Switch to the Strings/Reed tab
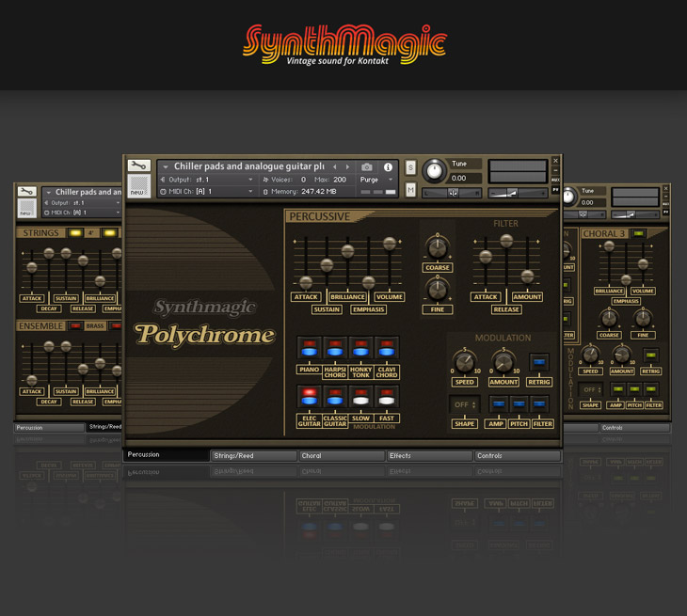The image size is (687, 616). (x=254, y=456)
